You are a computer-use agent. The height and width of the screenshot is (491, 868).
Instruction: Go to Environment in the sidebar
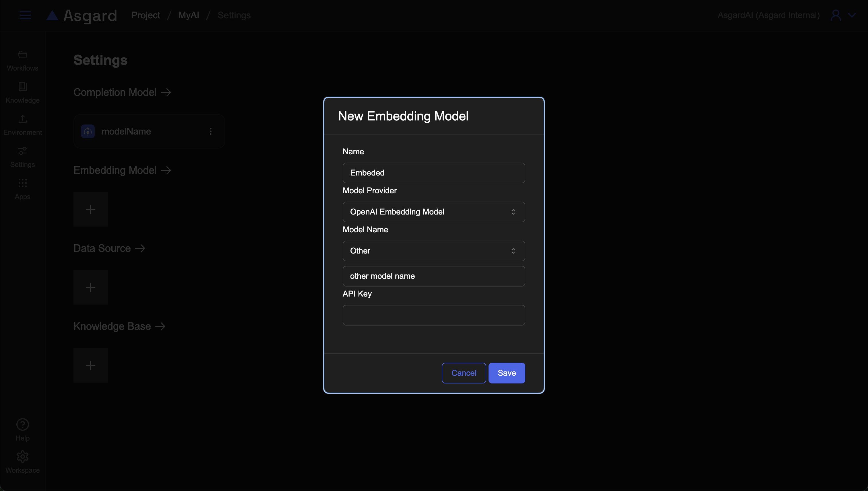(23, 125)
